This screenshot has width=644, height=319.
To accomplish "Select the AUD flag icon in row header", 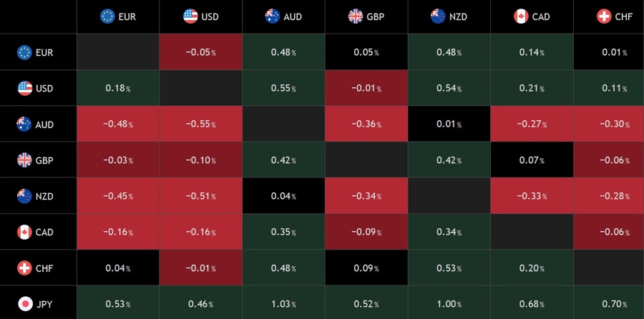I will [25, 124].
